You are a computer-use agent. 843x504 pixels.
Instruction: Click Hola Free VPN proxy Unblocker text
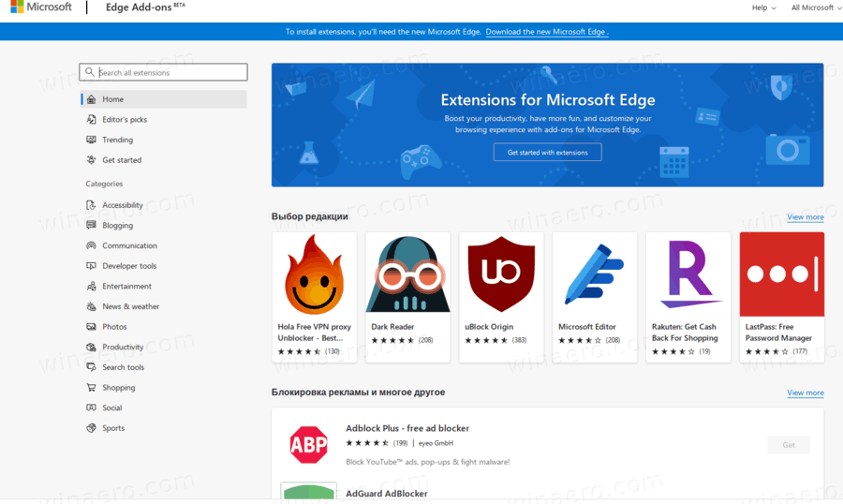click(x=315, y=333)
